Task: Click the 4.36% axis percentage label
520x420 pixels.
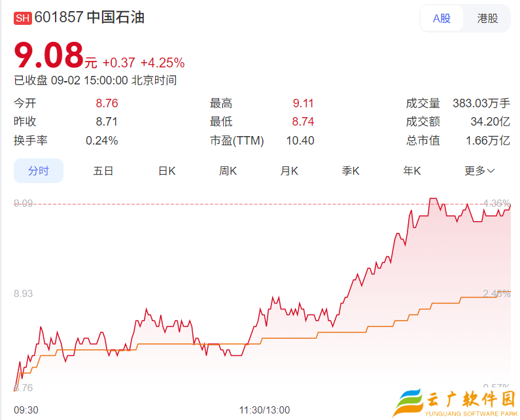Action: [496, 203]
